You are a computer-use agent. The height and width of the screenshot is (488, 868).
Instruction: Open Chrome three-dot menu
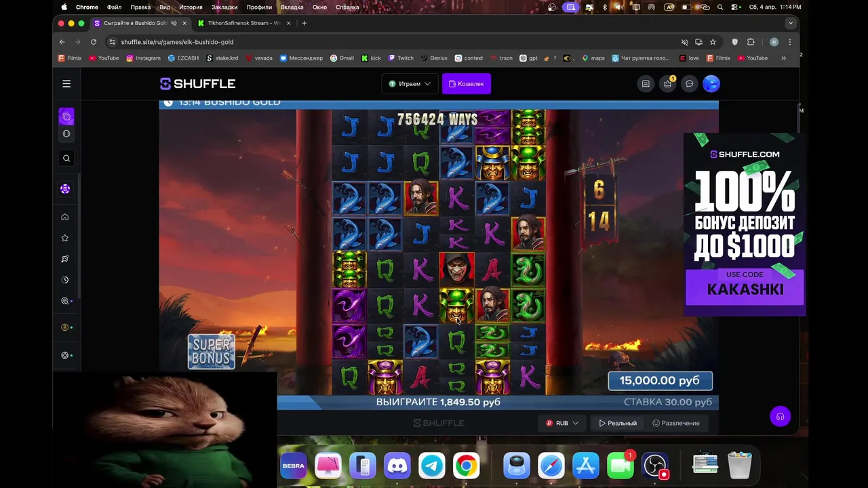point(789,42)
